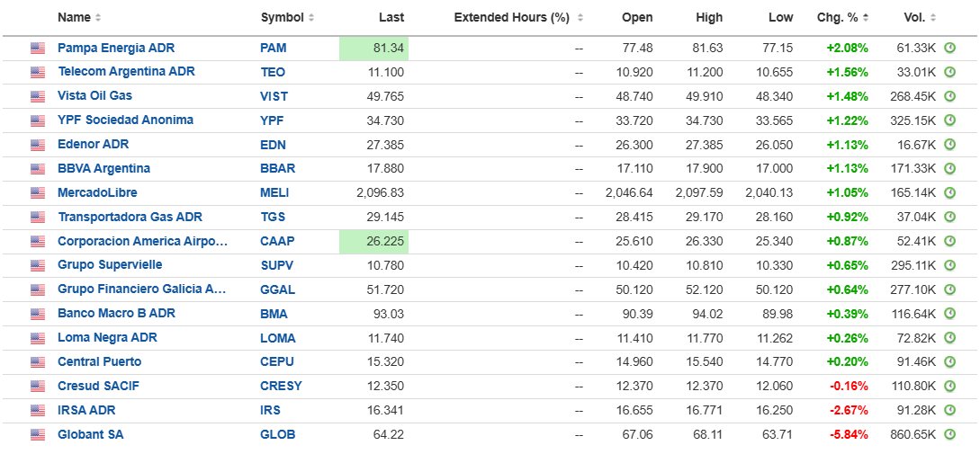
Task: Click the US flag icon beside Grupo Supervielle
Action: click(38, 266)
